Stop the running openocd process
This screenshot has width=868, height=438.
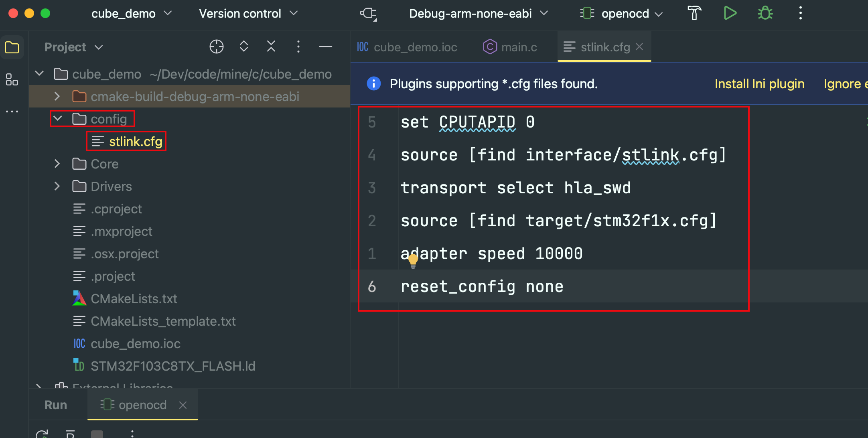(97, 434)
